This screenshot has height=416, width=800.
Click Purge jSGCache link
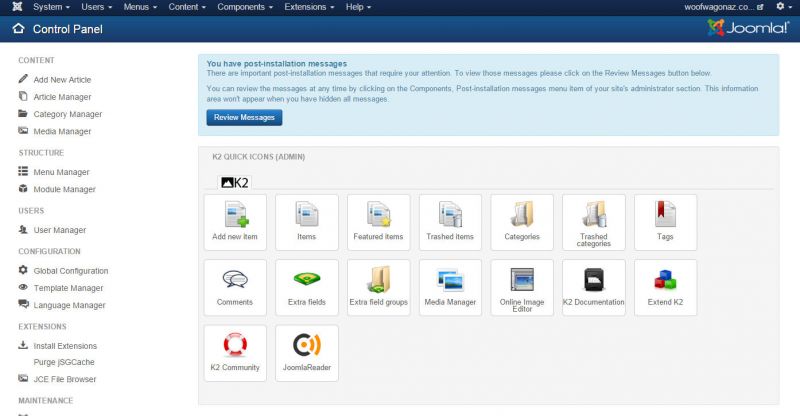point(64,362)
